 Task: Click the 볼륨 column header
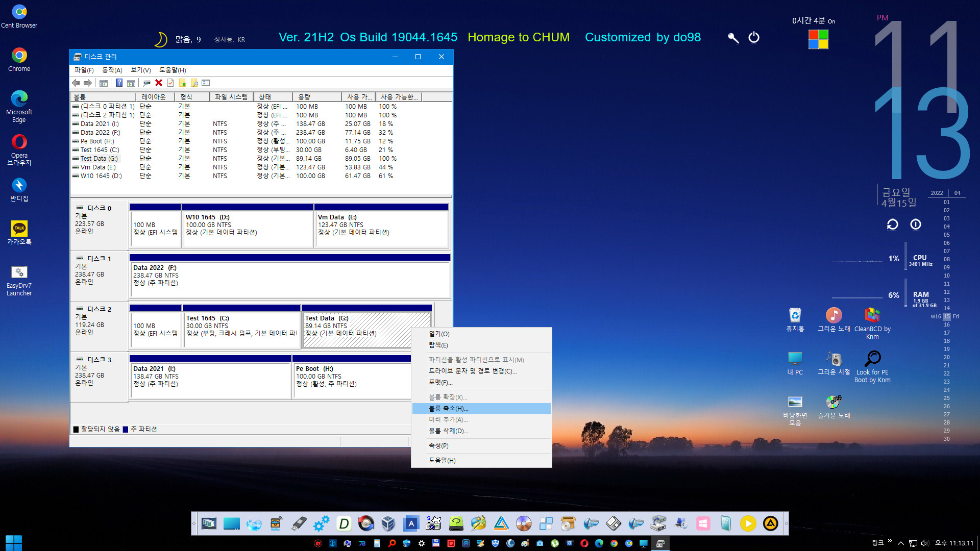click(x=103, y=97)
